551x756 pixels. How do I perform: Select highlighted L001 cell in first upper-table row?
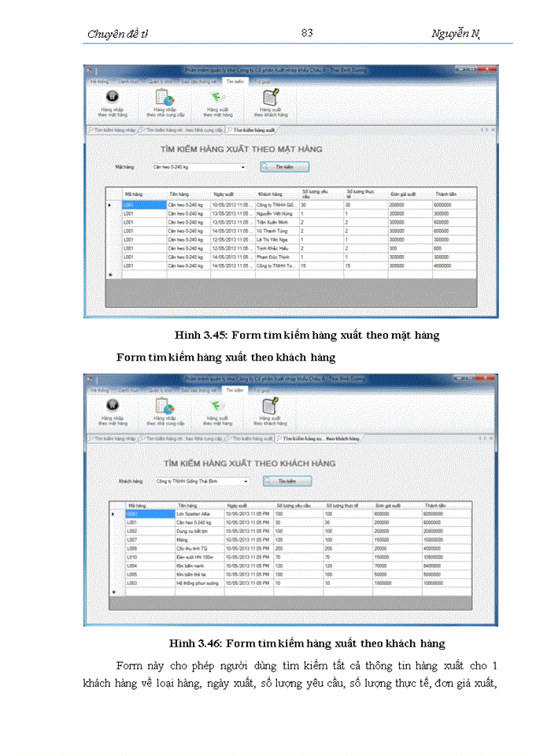pyautogui.click(x=144, y=205)
